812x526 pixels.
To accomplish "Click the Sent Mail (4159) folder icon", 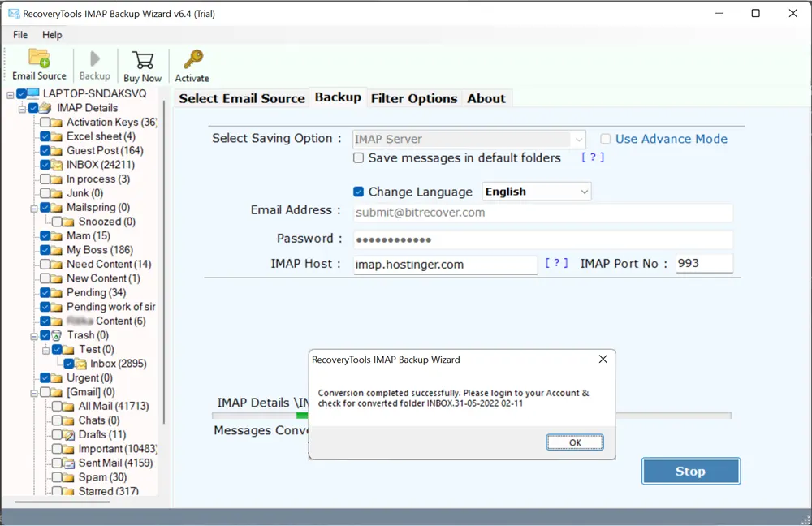I will point(69,463).
